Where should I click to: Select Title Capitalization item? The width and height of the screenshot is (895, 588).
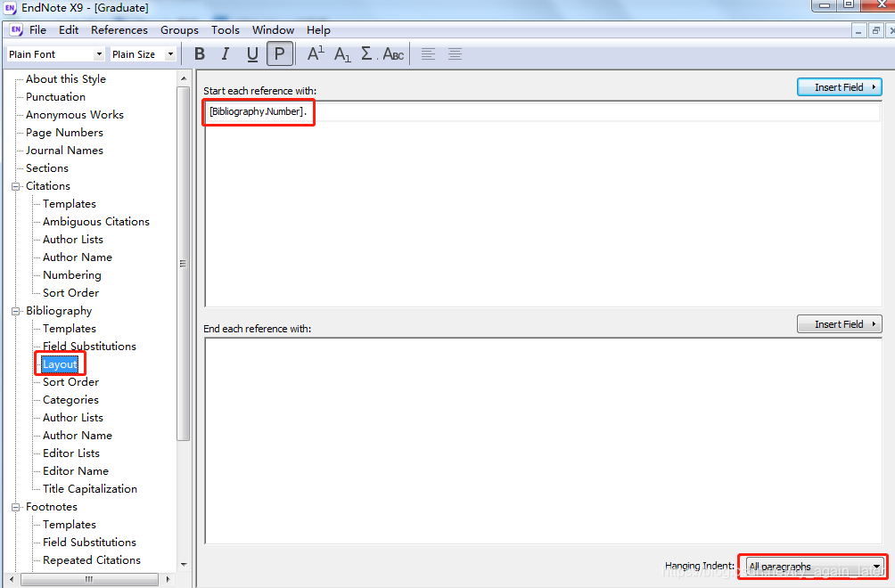[x=90, y=489]
